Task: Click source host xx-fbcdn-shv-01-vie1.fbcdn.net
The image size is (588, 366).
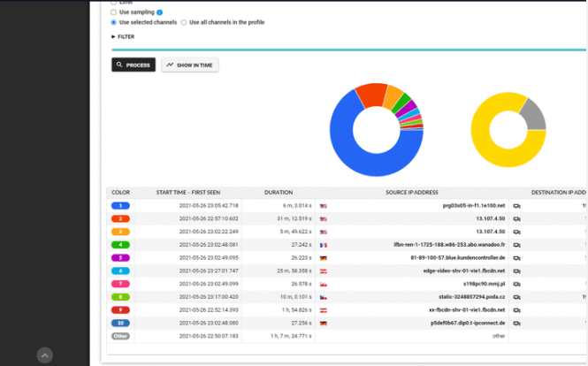Action: click(x=467, y=309)
